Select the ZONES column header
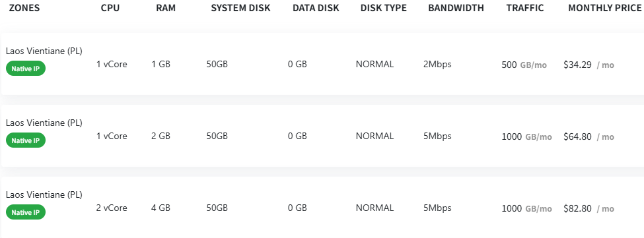The width and height of the screenshot is (644, 238). 24,8
